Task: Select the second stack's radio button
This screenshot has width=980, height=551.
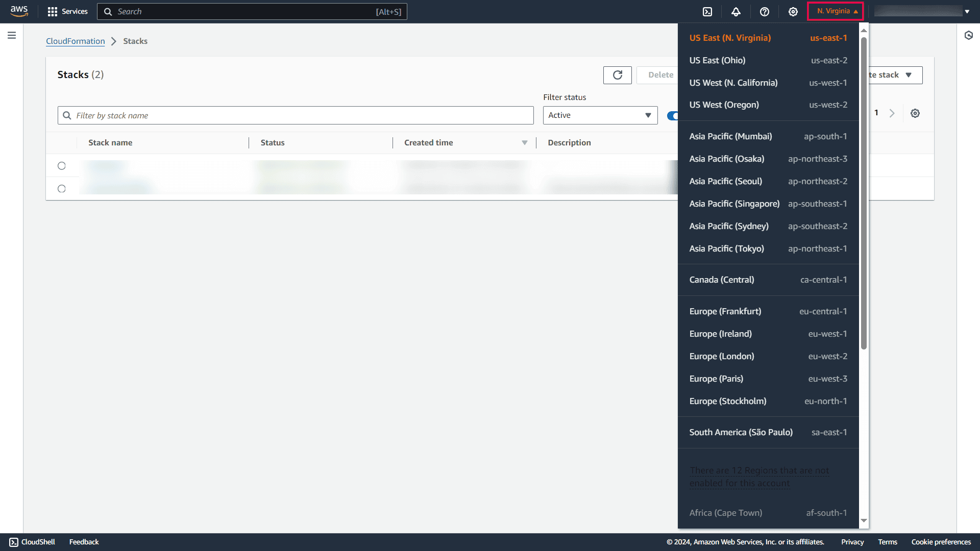Action: point(61,188)
